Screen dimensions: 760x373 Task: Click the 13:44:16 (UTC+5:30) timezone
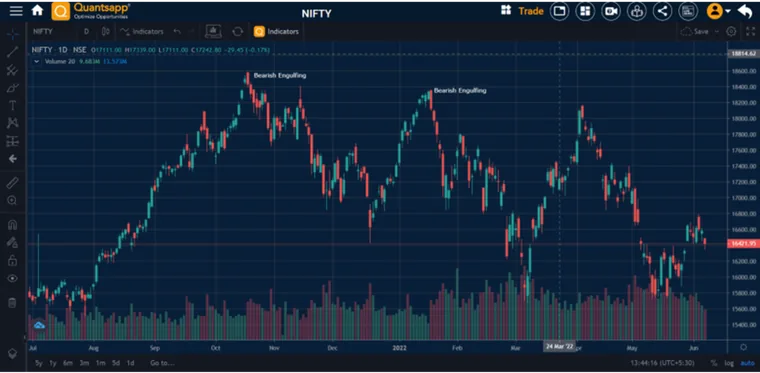[x=662, y=363]
